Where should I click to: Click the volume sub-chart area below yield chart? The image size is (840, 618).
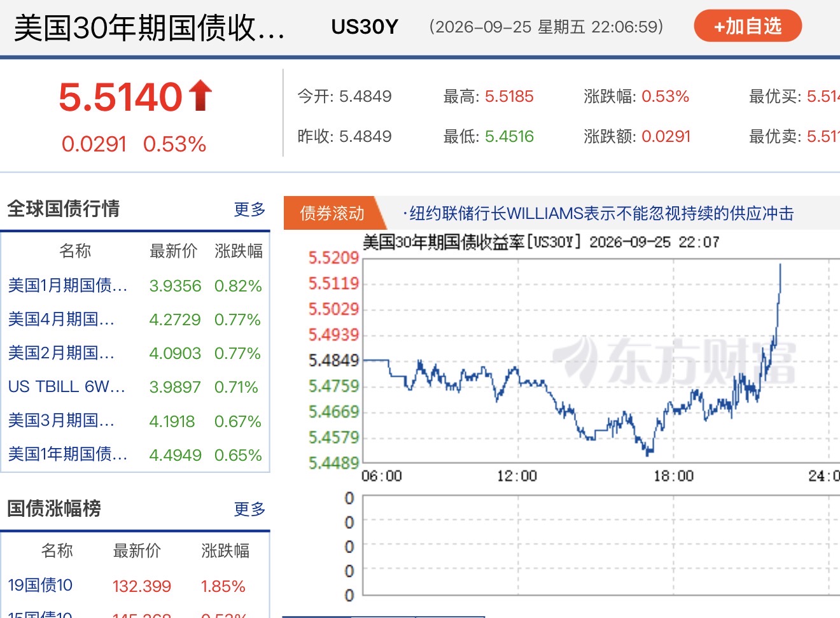click(601, 546)
